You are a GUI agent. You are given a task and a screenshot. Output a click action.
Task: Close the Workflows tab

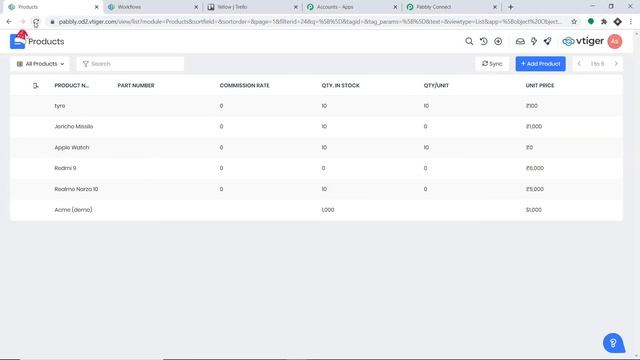196,7
